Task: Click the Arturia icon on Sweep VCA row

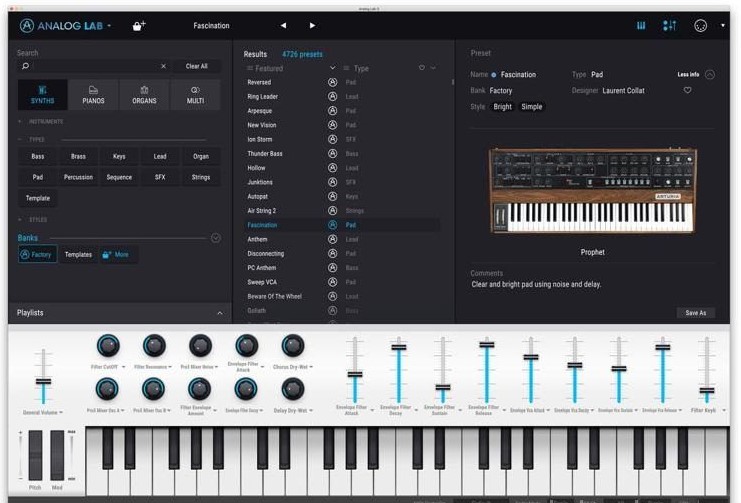Action: (x=332, y=282)
